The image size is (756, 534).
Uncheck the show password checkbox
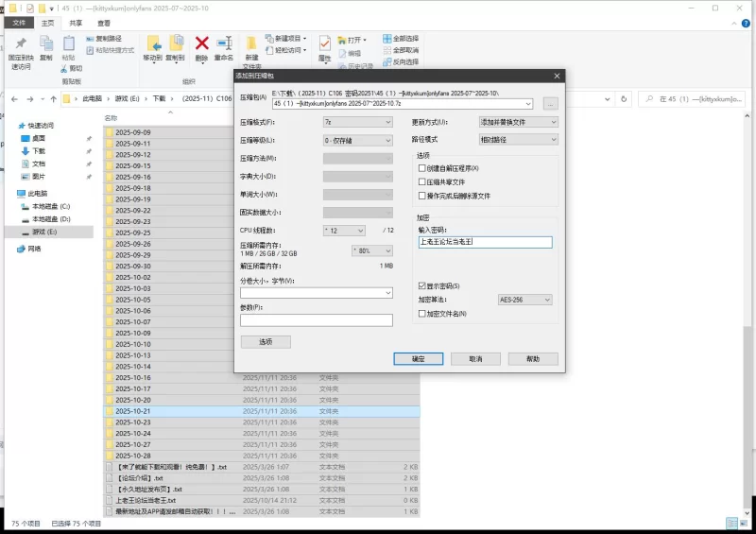(422, 285)
